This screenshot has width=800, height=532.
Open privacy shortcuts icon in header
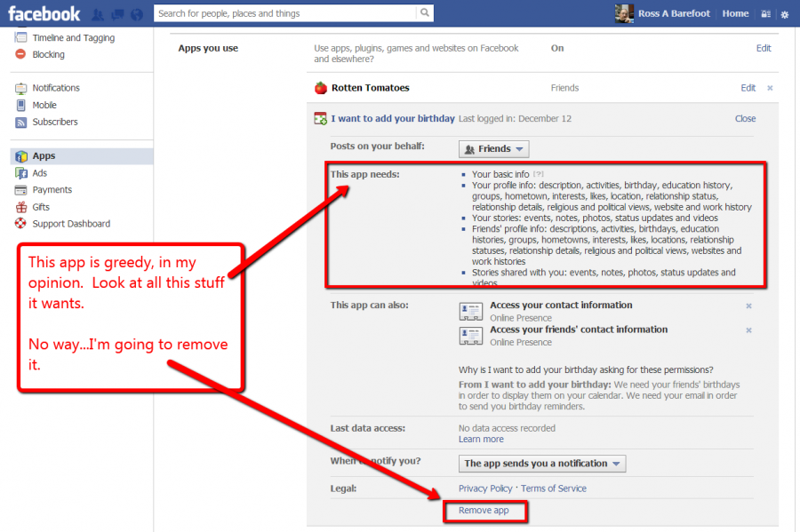coord(766,14)
